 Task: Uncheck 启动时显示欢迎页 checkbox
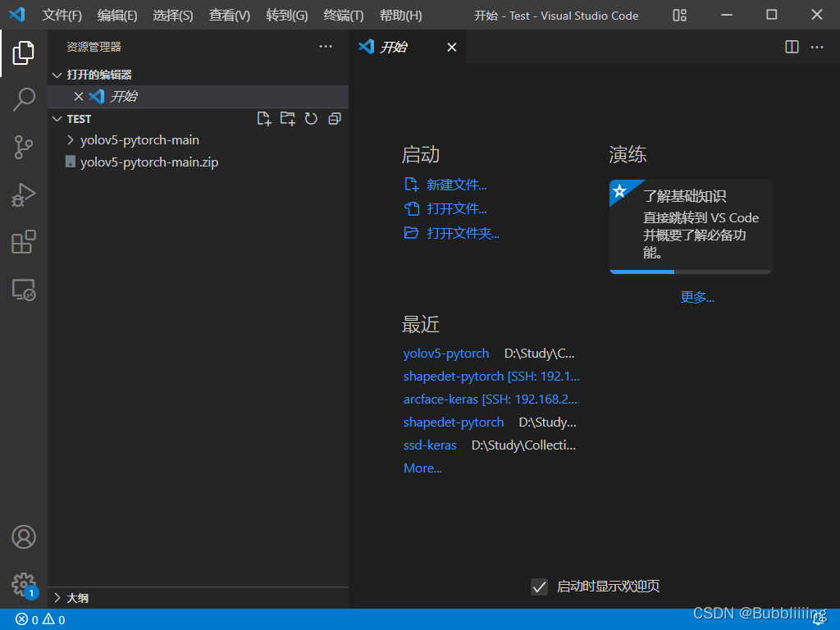pyautogui.click(x=539, y=587)
